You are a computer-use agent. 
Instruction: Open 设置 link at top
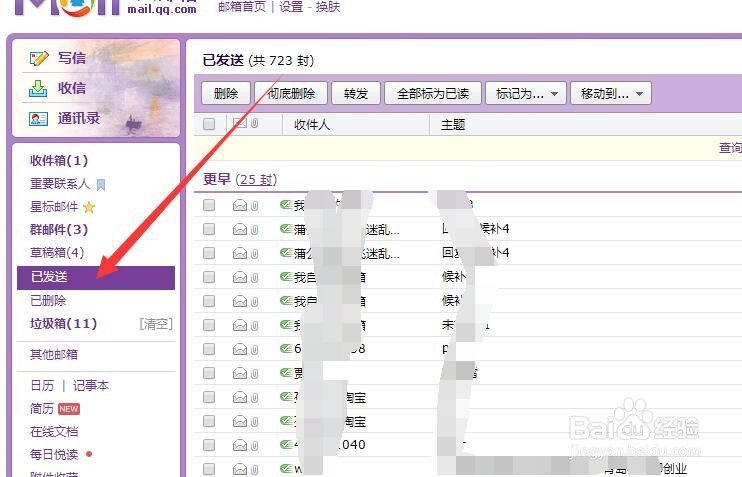[291, 7]
